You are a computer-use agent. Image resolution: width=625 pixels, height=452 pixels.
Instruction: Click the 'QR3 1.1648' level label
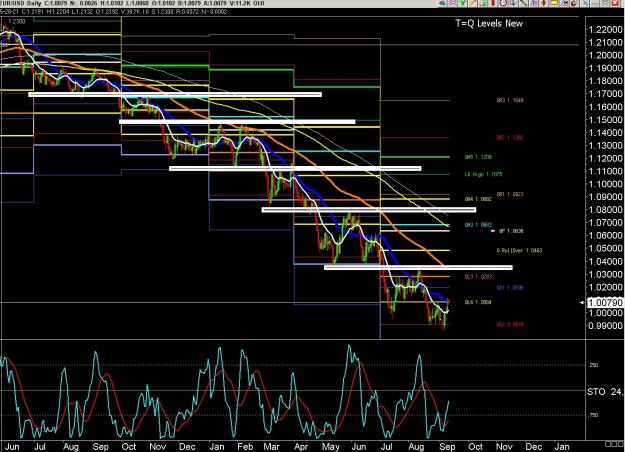click(510, 100)
